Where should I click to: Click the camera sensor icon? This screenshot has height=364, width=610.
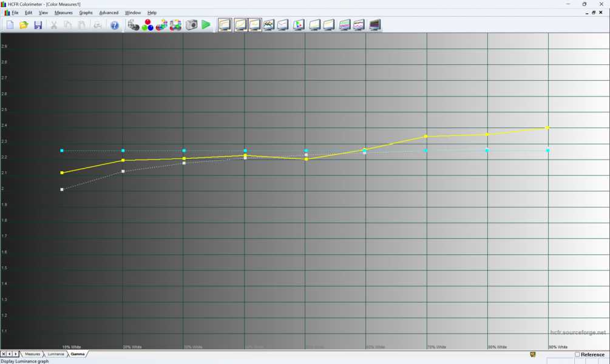click(x=191, y=25)
